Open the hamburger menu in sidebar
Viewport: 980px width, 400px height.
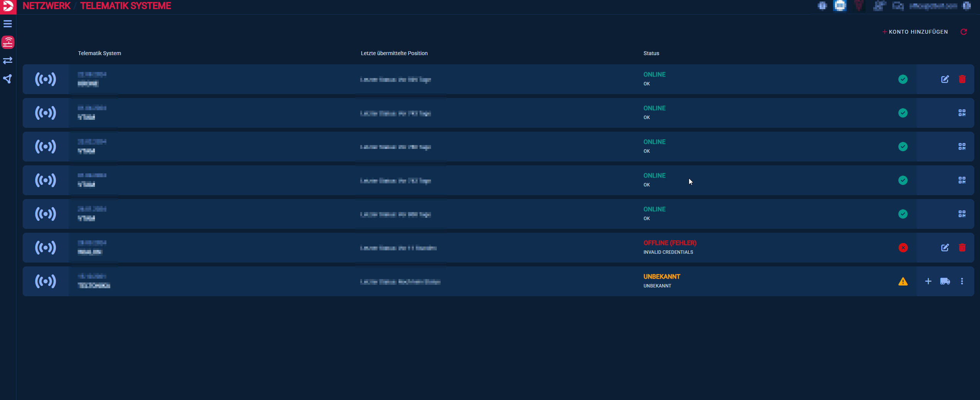click(8, 24)
